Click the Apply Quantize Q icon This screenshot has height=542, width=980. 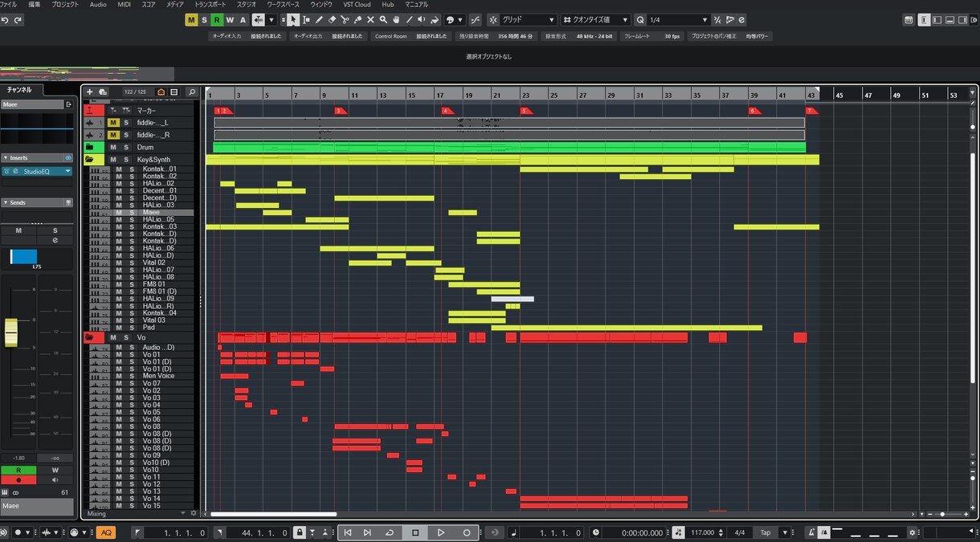pyautogui.click(x=640, y=19)
